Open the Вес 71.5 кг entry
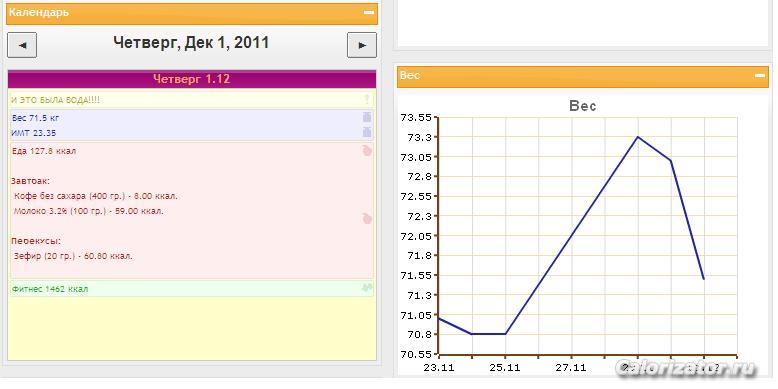This screenshot has width=778, height=389. coord(35,118)
